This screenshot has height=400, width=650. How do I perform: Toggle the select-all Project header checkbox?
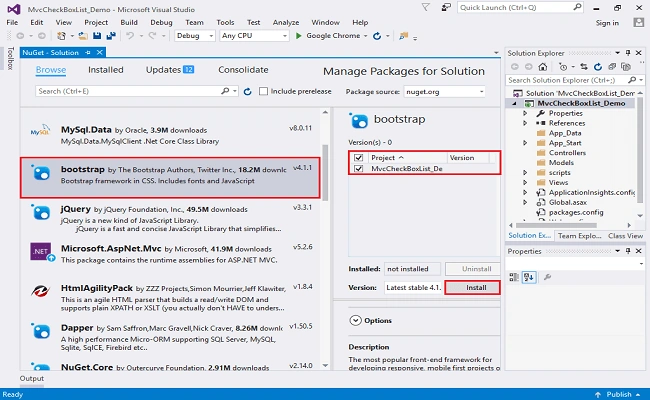[x=359, y=158]
